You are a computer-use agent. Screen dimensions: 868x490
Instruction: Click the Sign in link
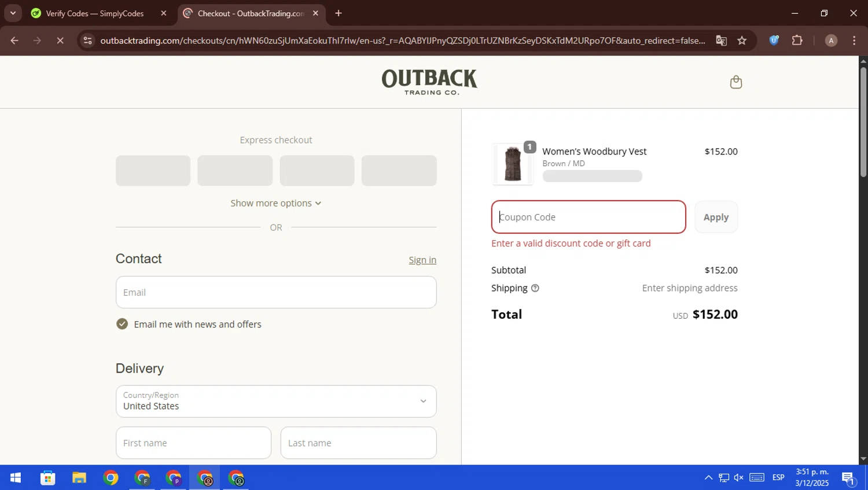click(x=422, y=260)
